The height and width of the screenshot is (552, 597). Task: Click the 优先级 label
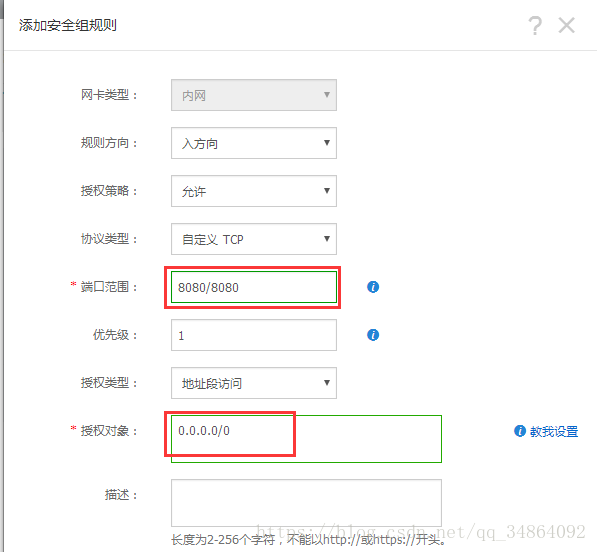pyautogui.click(x=115, y=335)
